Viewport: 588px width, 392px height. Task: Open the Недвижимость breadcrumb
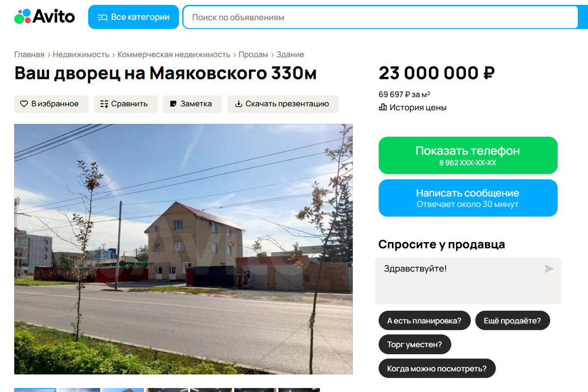[x=81, y=54]
